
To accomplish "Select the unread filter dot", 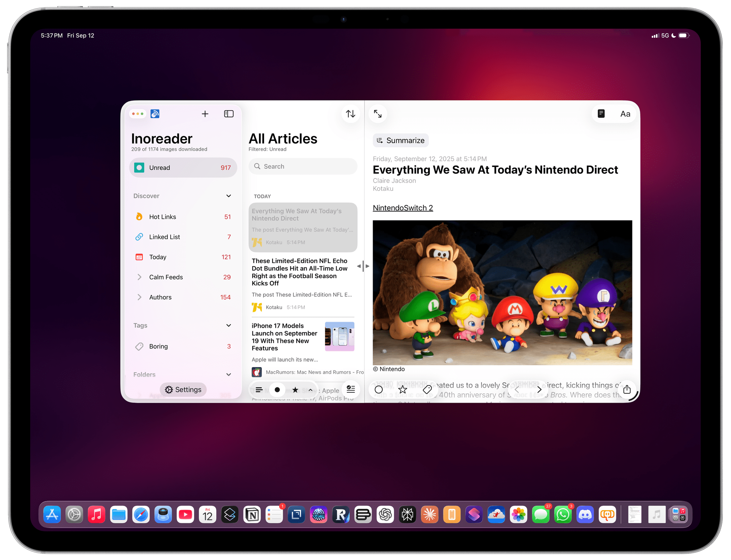I will click(277, 390).
